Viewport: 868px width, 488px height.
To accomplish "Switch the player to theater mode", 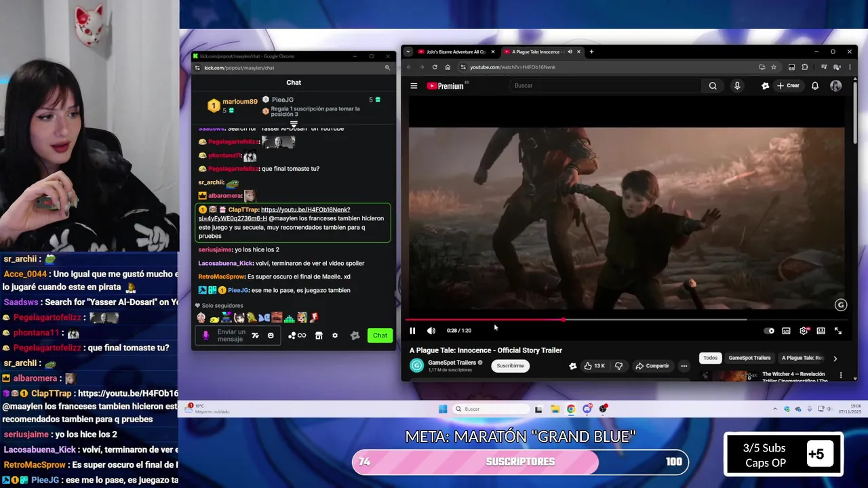I will [x=821, y=331].
